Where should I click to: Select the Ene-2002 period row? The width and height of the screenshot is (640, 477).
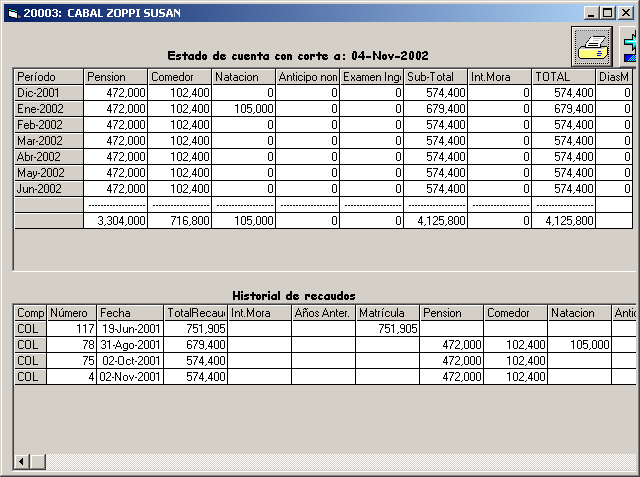(x=48, y=109)
